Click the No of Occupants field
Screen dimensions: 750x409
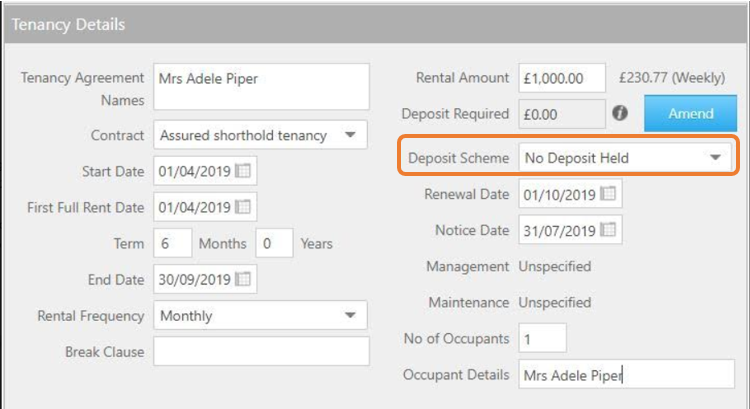click(541, 339)
